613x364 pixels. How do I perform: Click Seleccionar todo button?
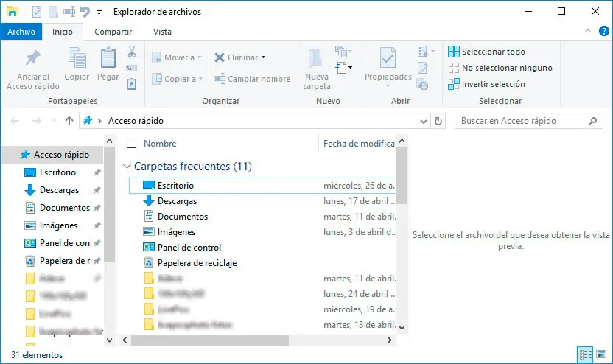point(486,52)
